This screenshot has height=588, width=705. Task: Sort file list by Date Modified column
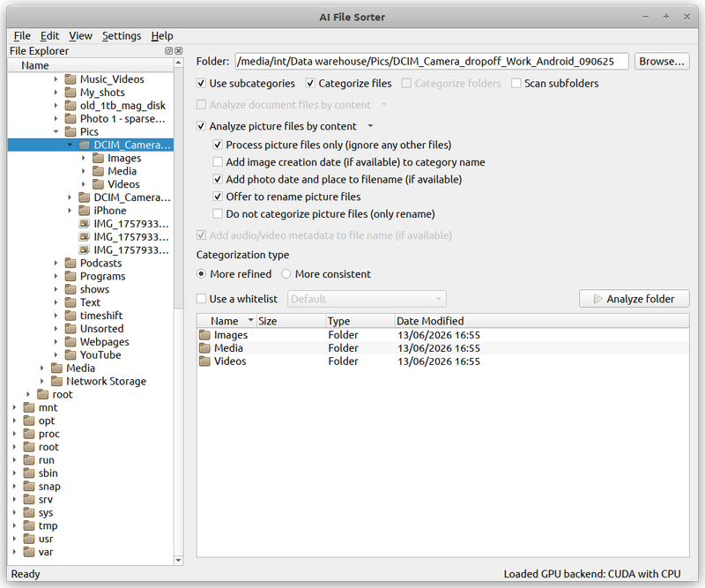(x=542, y=321)
